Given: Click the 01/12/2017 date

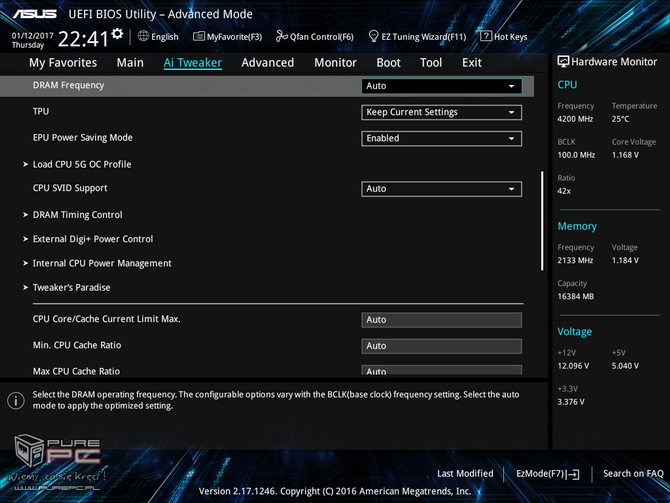Looking at the screenshot, I should click(32, 35).
